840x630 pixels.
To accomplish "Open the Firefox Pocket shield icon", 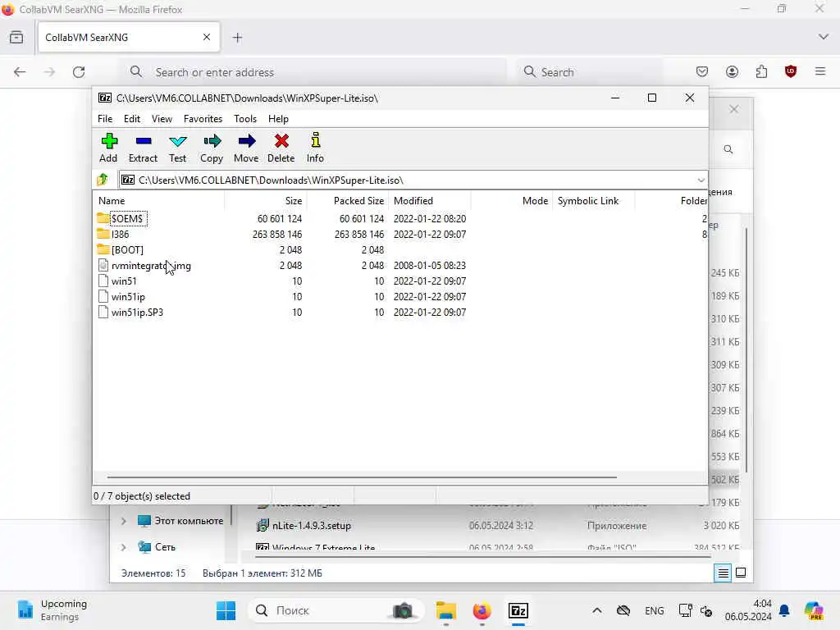I will coord(702,71).
